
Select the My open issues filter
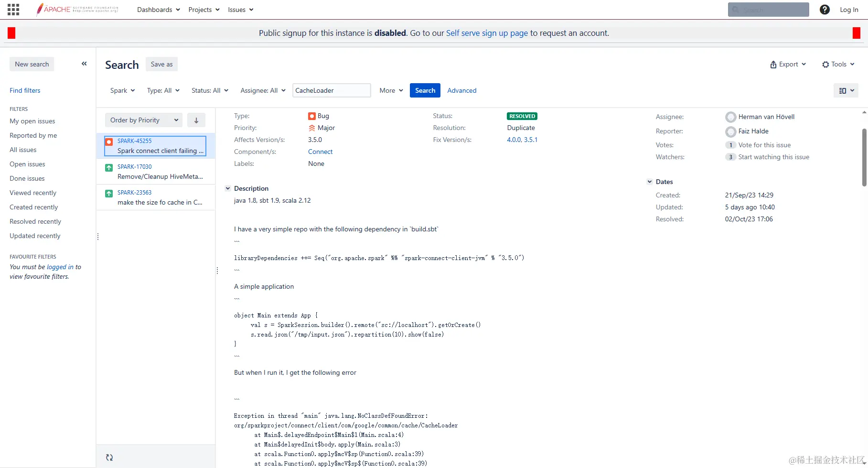(x=32, y=121)
